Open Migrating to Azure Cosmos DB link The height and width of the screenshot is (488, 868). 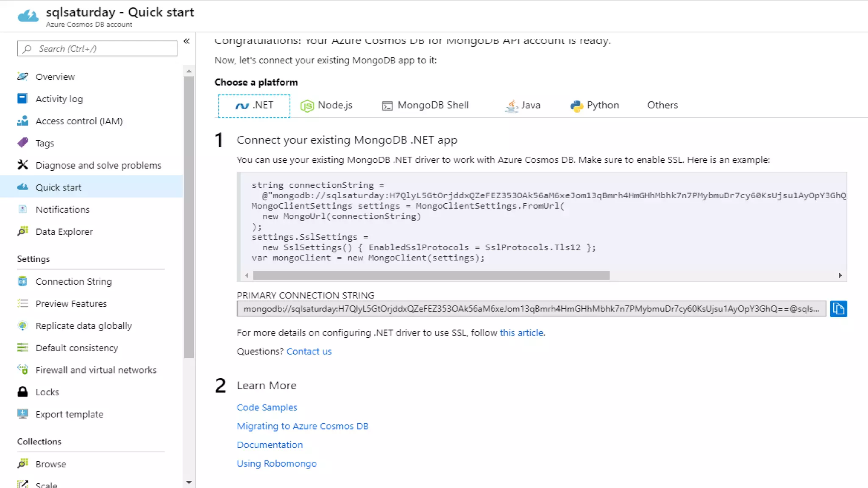[x=302, y=426]
